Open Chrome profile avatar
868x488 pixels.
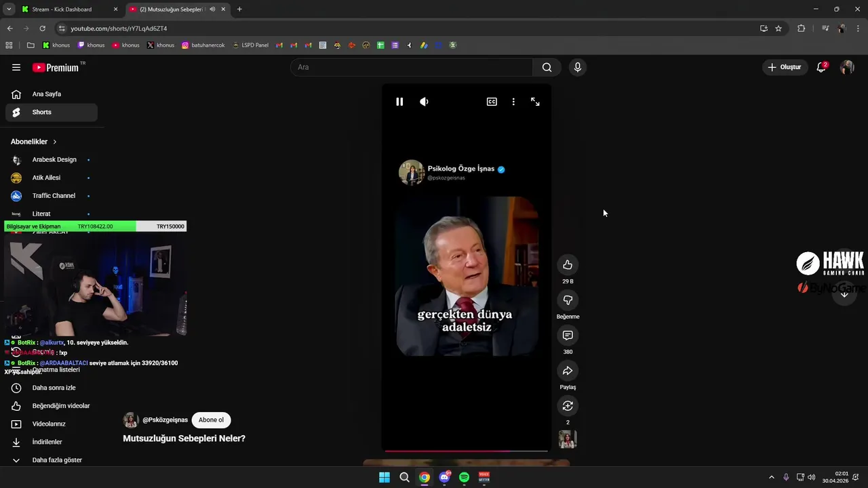click(842, 28)
